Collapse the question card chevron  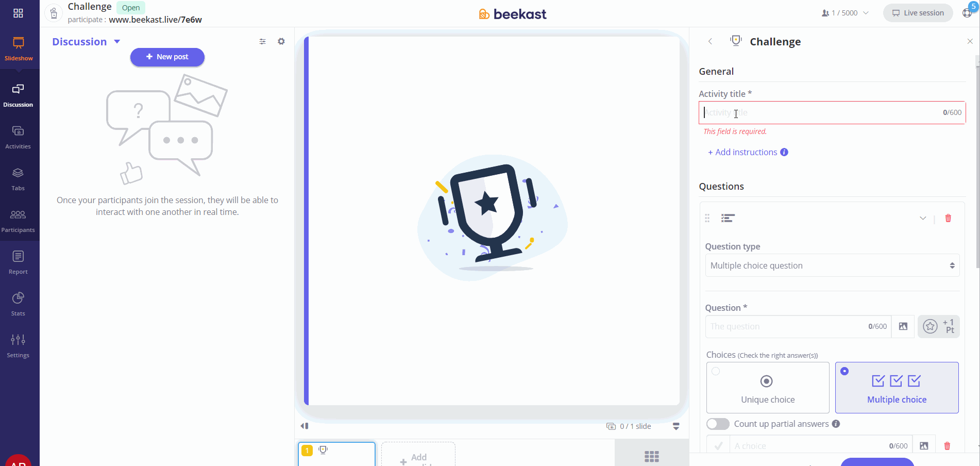[923, 218]
